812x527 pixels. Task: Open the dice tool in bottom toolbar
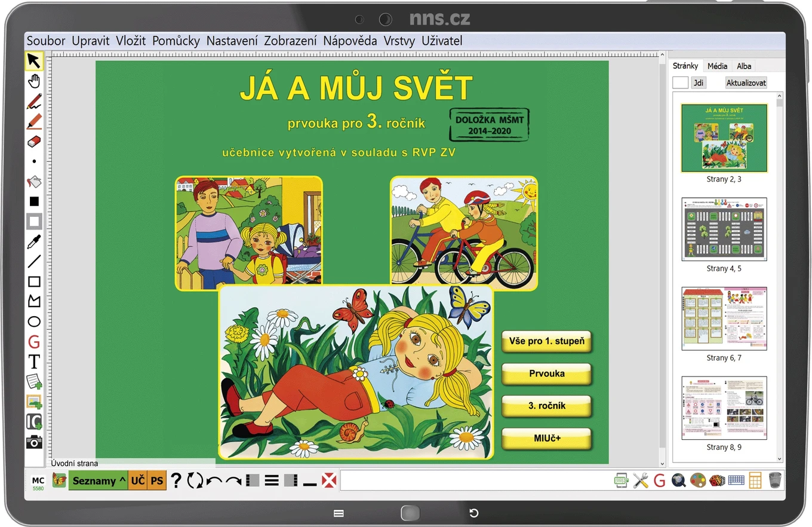pos(717,480)
